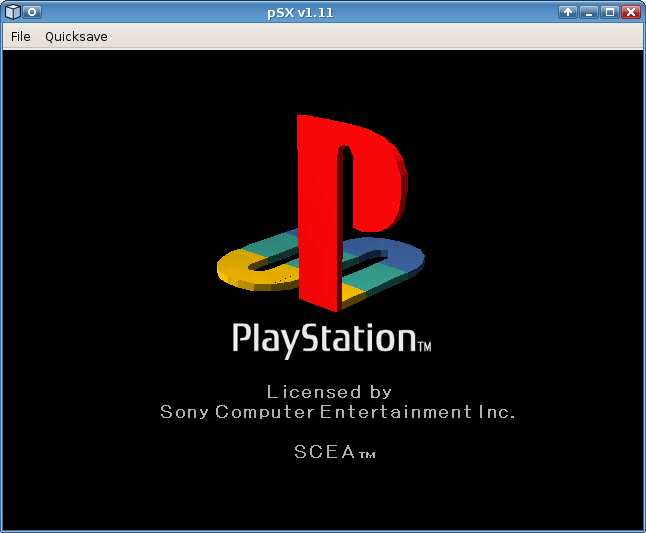The height and width of the screenshot is (533, 646).
Task: Click the shade (roll up) arrow button
Action: 568,12
